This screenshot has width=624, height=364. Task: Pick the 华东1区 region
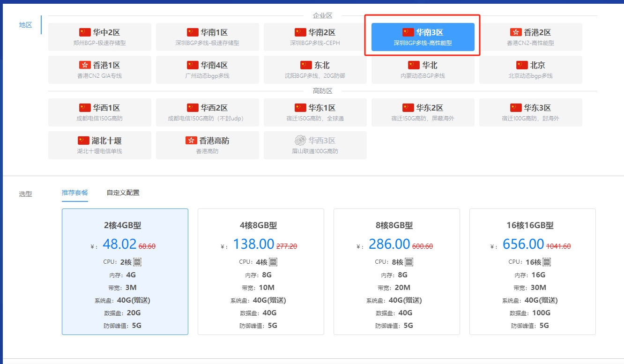click(x=315, y=112)
